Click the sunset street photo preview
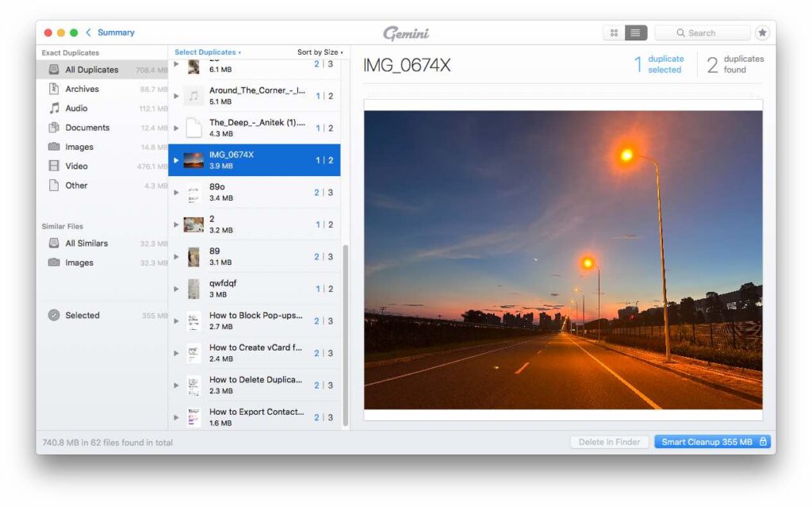Image resolution: width=812 pixels, height=506 pixels. pyautogui.click(x=563, y=260)
